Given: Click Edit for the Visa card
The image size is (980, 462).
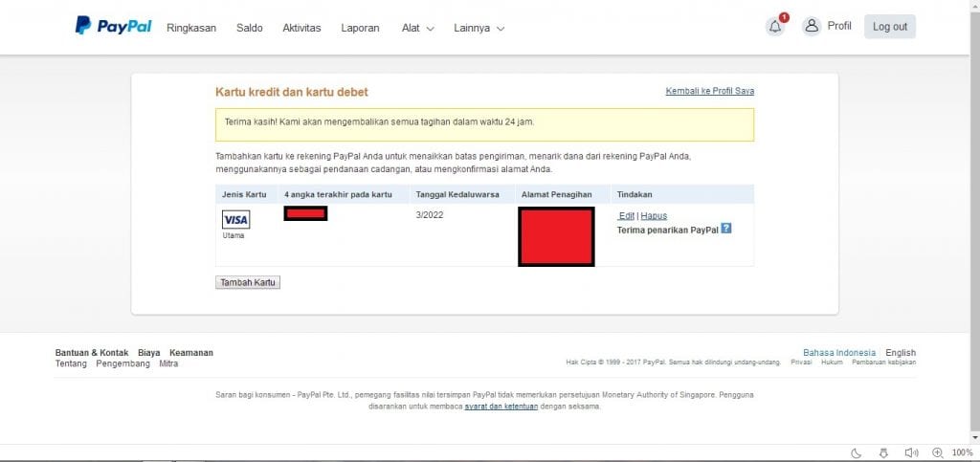Looking at the screenshot, I should (626, 216).
